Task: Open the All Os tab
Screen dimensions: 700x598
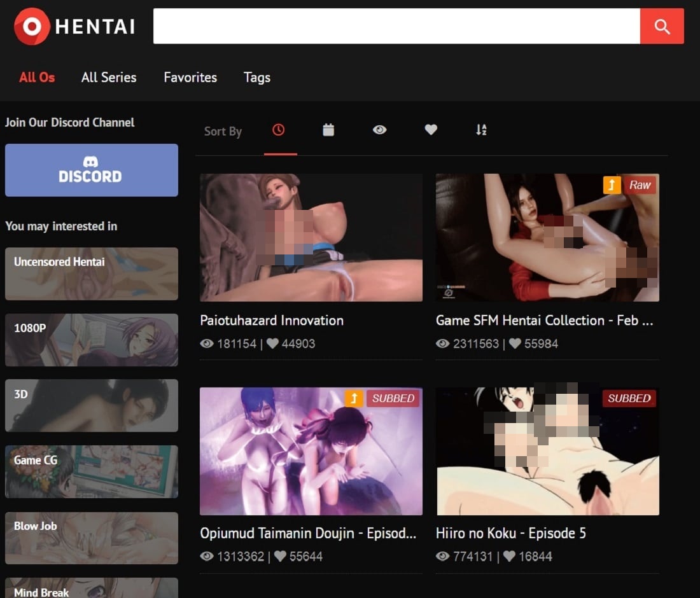Action: [x=37, y=78]
